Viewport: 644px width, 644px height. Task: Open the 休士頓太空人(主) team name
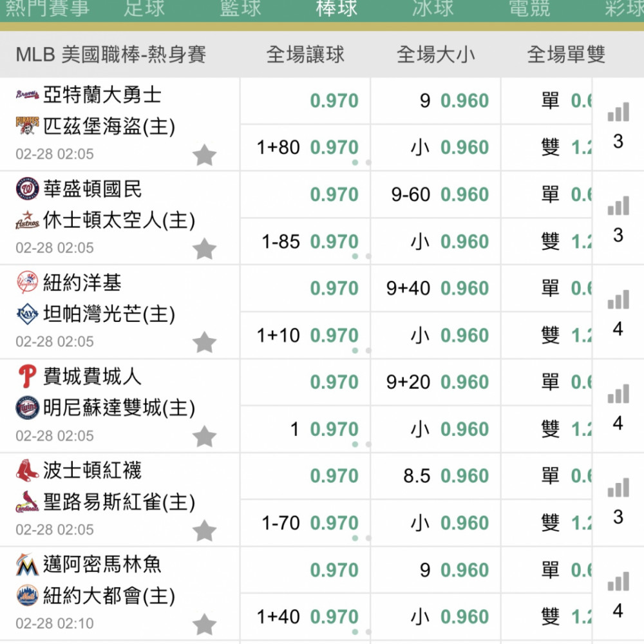[x=119, y=220]
